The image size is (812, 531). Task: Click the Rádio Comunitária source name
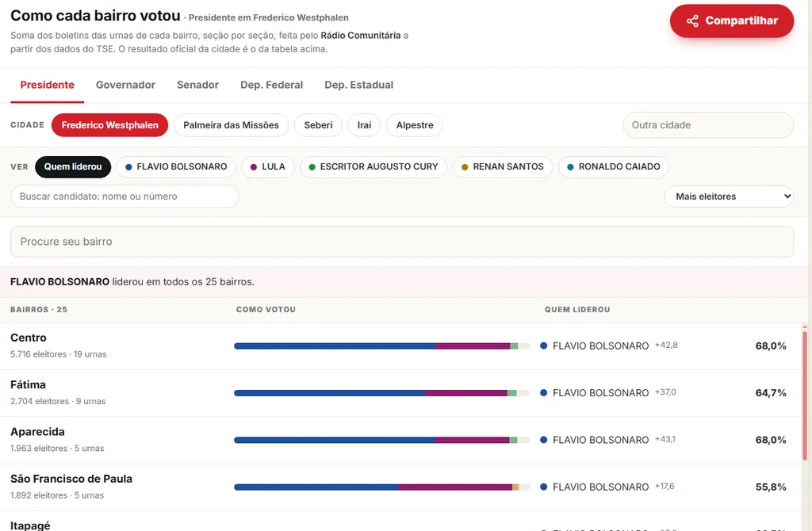point(361,36)
